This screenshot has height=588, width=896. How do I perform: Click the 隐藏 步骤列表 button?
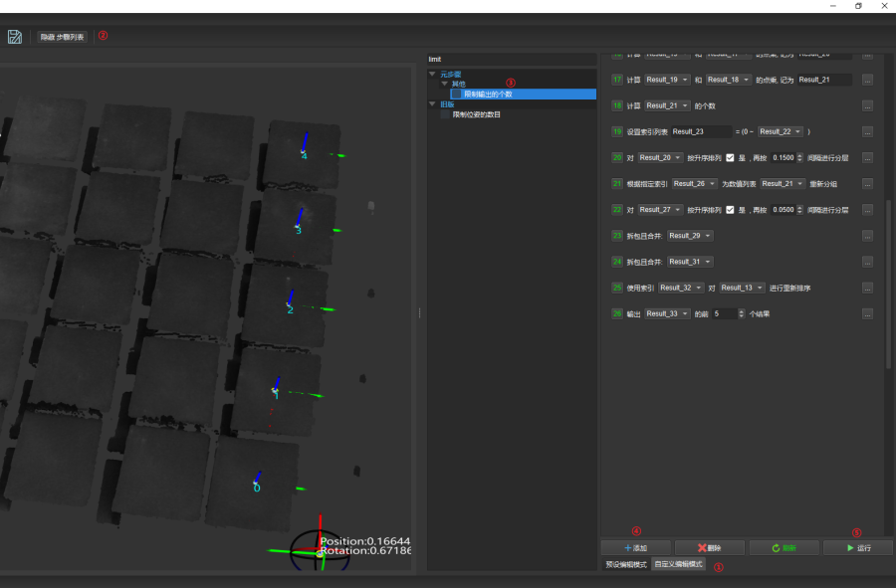[x=62, y=37]
